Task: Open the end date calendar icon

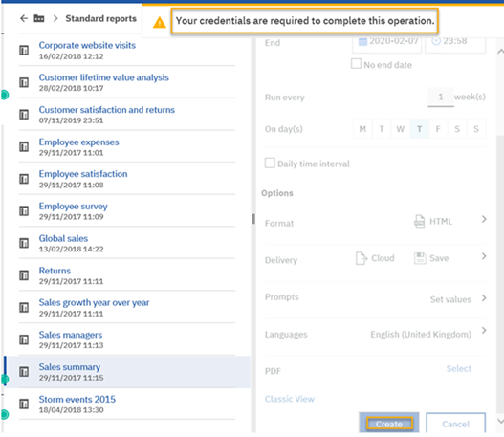Action: coord(362,42)
